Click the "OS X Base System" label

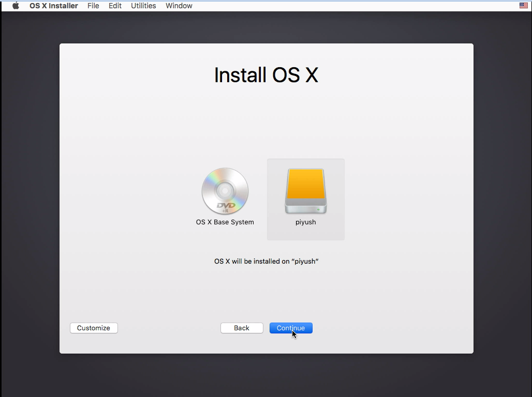coord(225,222)
